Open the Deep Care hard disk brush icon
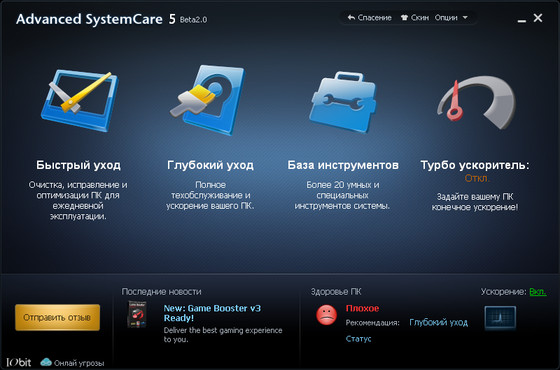 pyautogui.click(x=207, y=100)
